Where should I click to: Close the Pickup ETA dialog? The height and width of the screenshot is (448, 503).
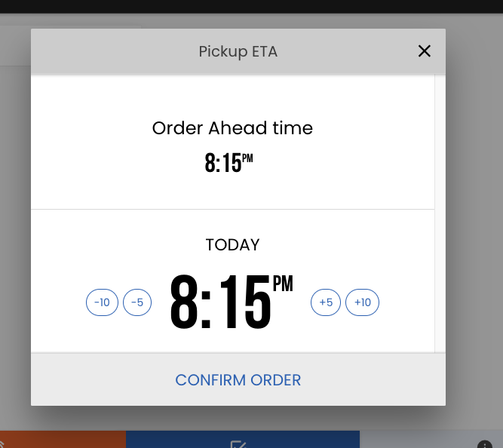point(424,51)
